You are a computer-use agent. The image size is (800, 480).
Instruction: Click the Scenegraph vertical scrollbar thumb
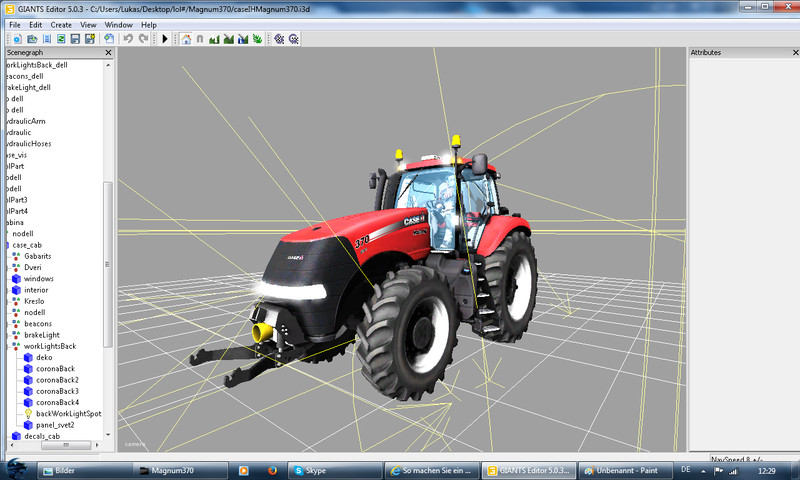click(108, 264)
